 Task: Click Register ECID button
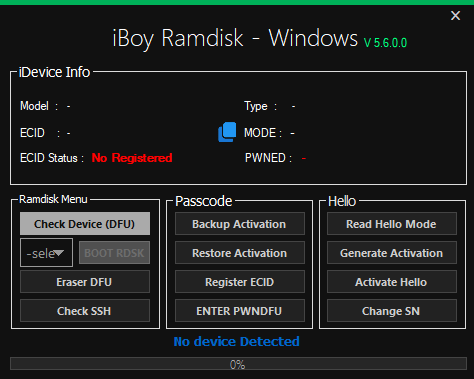pyautogui.click(x=240, y=282)
